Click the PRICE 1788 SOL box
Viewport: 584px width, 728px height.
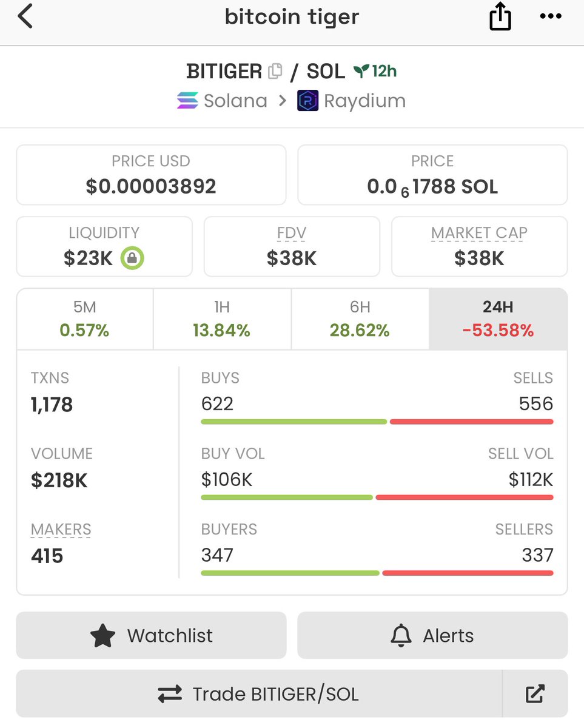coord(432,175)
